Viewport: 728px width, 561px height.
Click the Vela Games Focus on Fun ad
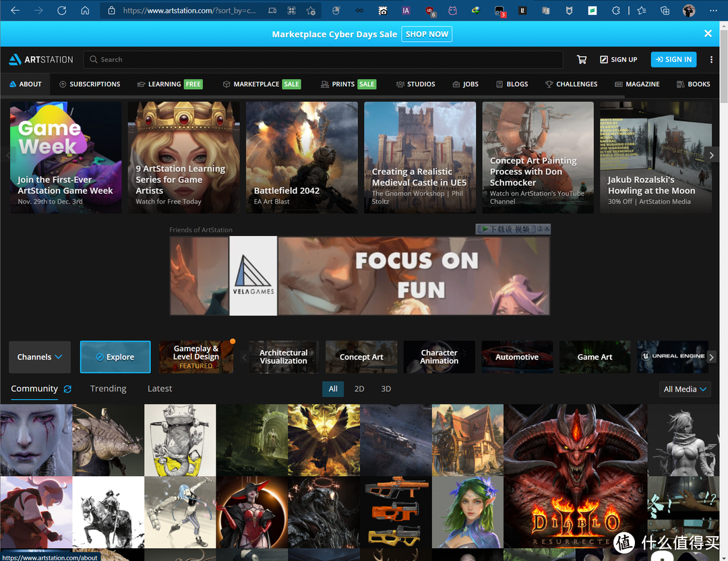360,276
